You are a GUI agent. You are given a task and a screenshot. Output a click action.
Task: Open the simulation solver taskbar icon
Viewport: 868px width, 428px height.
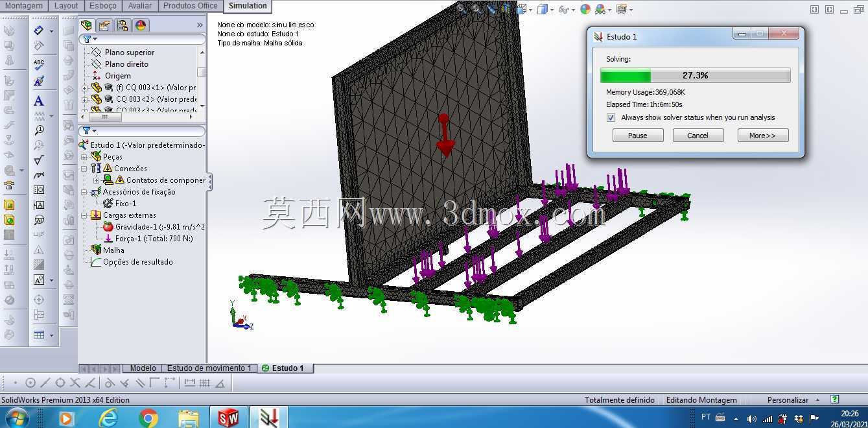coord(270,418)
